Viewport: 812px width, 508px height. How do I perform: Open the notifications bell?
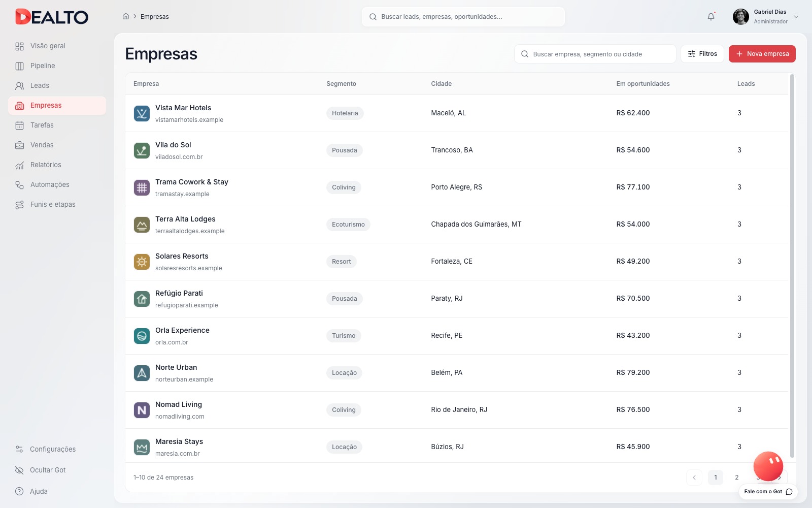(711, 17)
